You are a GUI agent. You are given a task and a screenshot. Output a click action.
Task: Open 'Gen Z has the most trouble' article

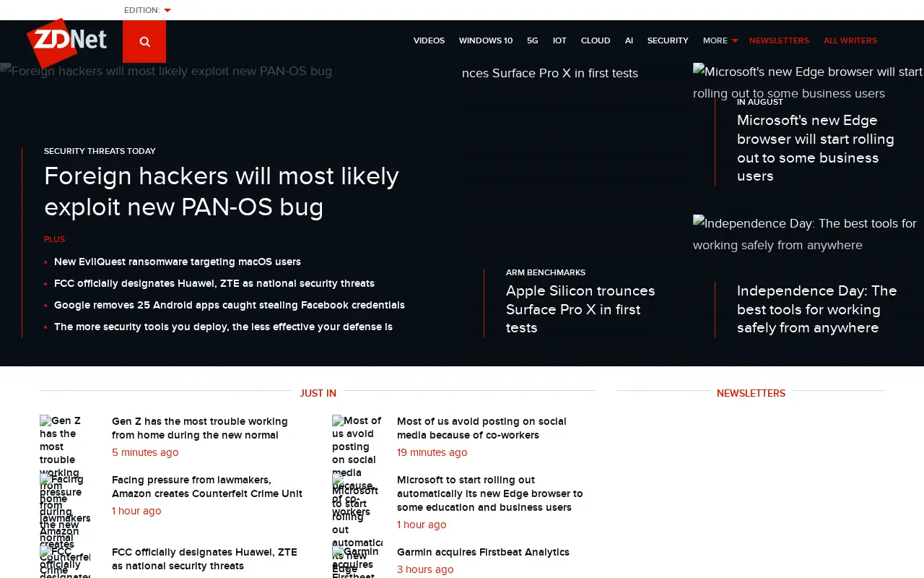click(x=200, y=428)
